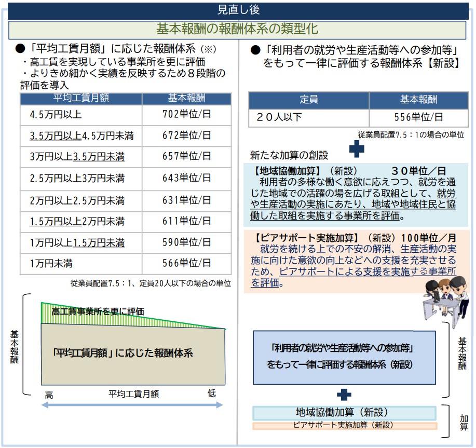Select the 631単位/日 value
Image resolution: width=476 pixels, height=448 pixels.
[x=187, y=200]
